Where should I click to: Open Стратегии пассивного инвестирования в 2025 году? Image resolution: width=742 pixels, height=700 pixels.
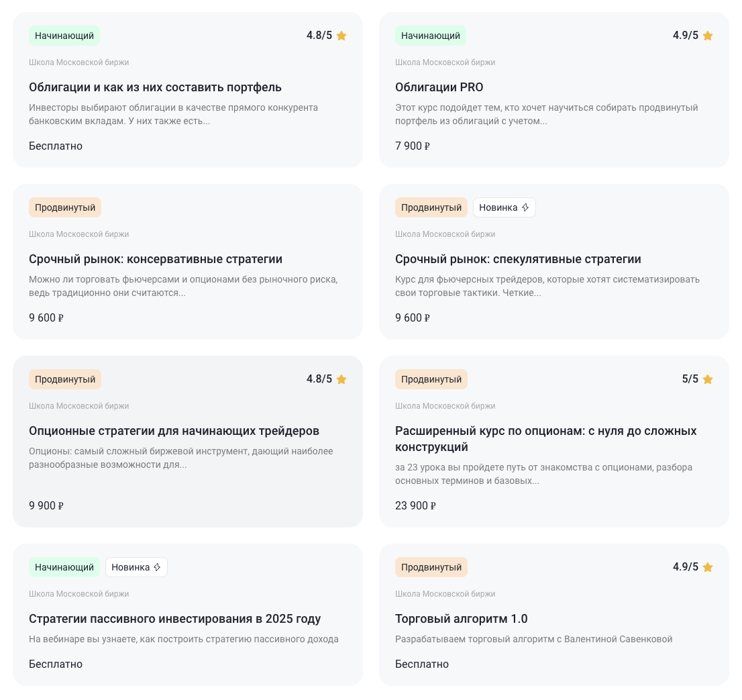[174, 619]
